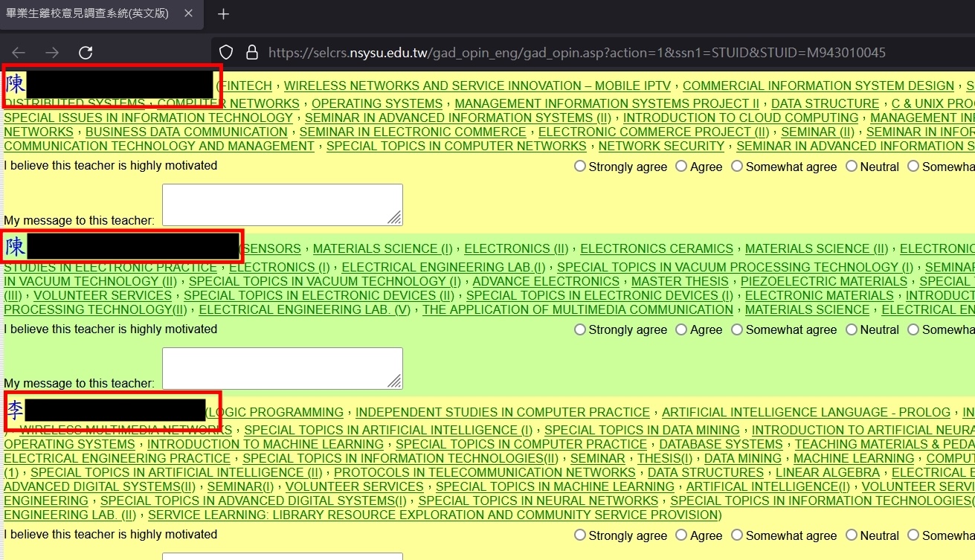Click SPECIAL TOPICS IN ELECTRONIC DEVICES (II)
Viewport: 975px width, 560px height.
[x=319, y=295]
